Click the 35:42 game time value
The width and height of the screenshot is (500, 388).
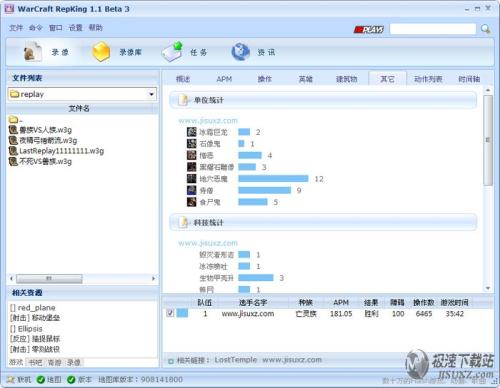(x=455, y=314)
